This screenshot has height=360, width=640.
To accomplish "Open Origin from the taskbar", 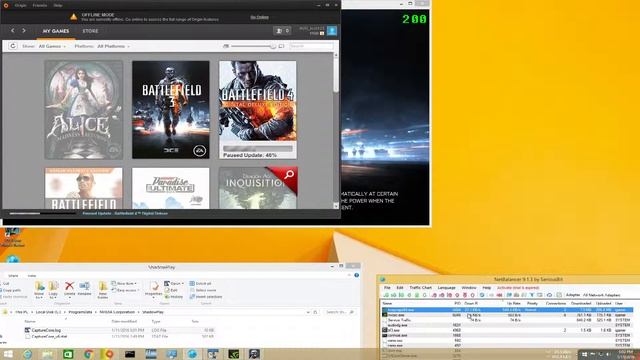I will (109, 354).
